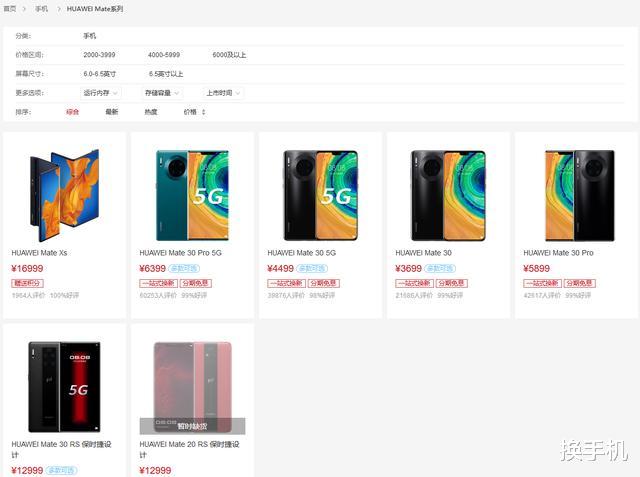Click the HUAWEI Mate Xs title

39,253
